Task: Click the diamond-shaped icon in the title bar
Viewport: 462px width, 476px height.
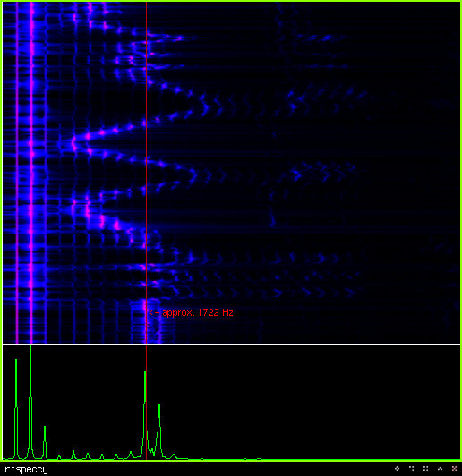Action: [397, 469]
